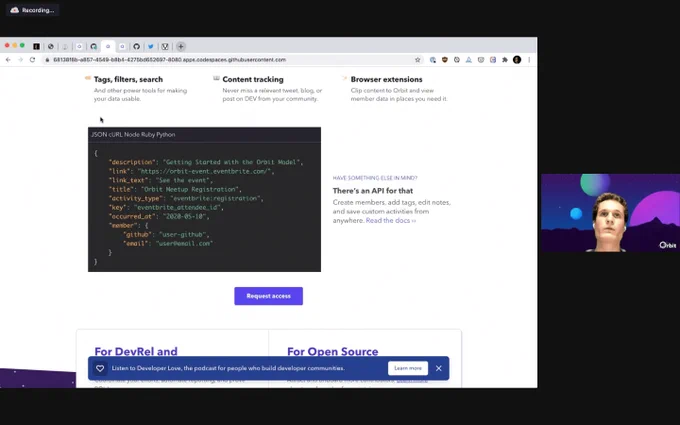Switch to the Twitter bird tab

[150, 46]
